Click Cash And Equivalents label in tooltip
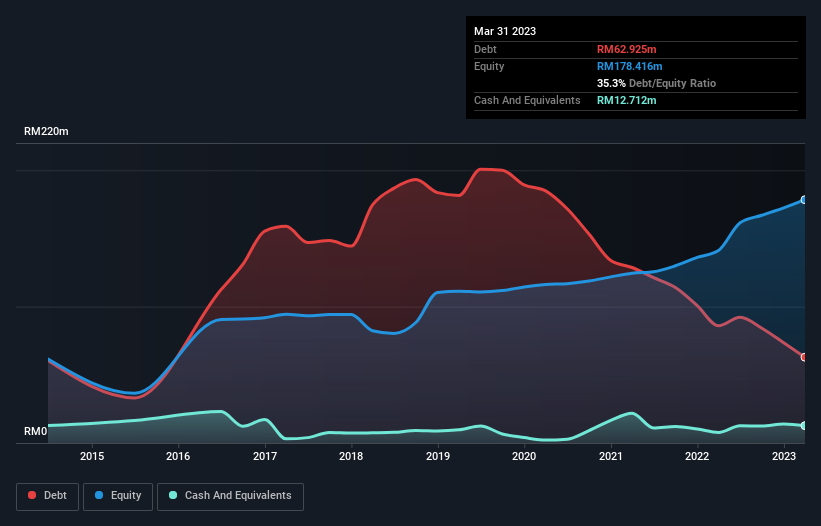The height and width of the screenshot is (526, 821). click(x=527, y=100)
